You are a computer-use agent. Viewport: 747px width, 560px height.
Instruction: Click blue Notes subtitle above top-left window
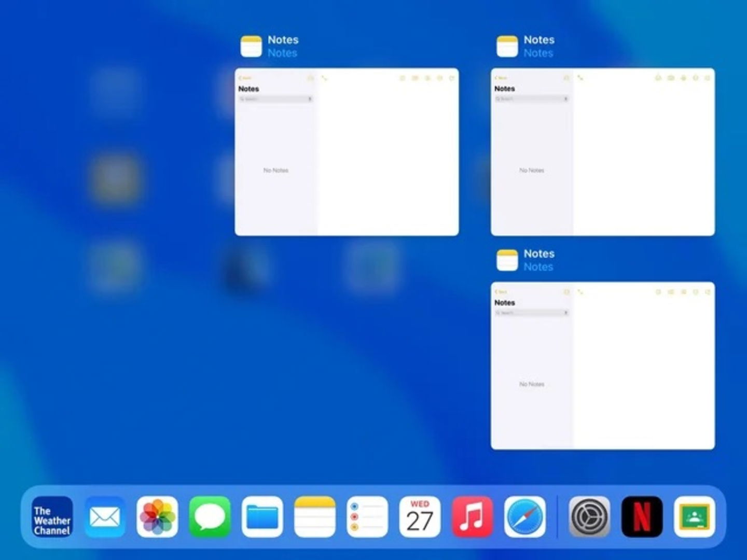click(282, 53)
